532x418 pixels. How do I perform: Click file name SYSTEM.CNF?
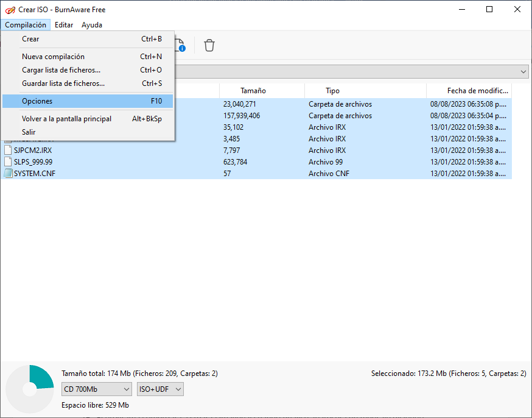35,173
